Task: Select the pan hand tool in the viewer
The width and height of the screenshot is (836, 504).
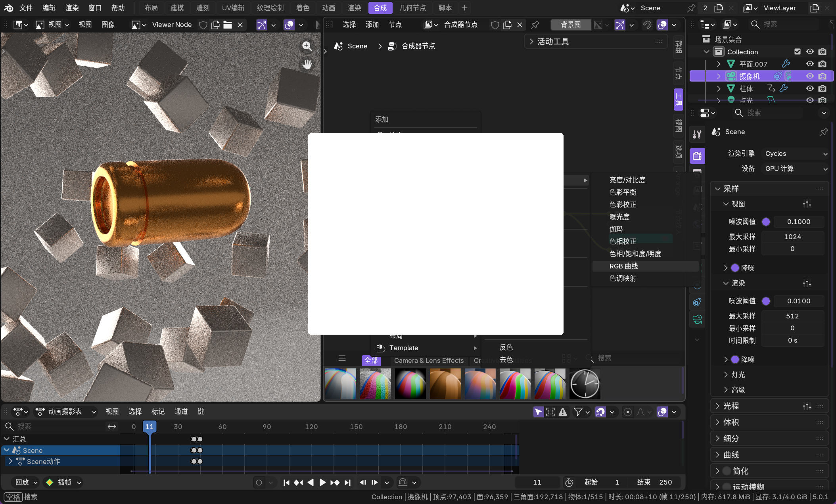Action: click(307, 64)
